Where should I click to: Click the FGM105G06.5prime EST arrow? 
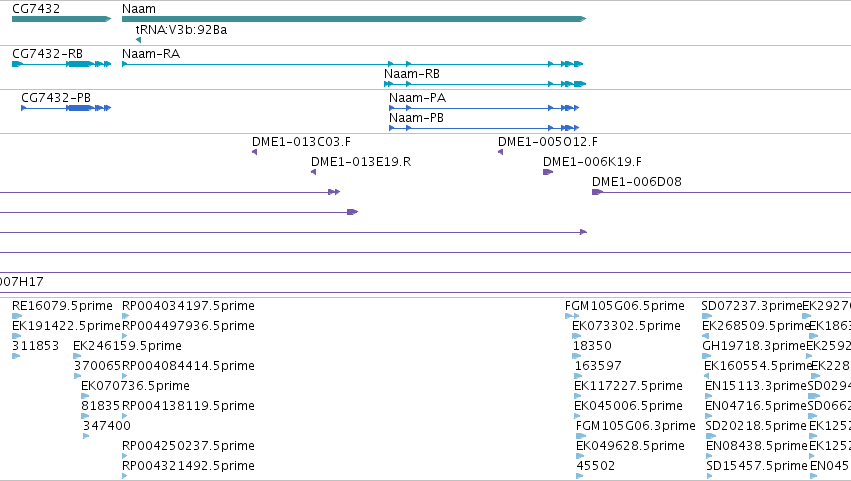(572, 316)
